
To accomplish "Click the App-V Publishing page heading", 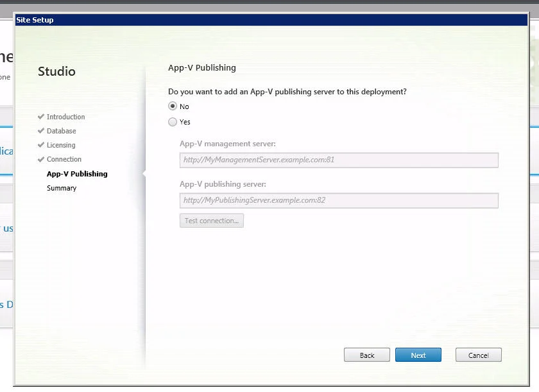I will tap(201, 67).
